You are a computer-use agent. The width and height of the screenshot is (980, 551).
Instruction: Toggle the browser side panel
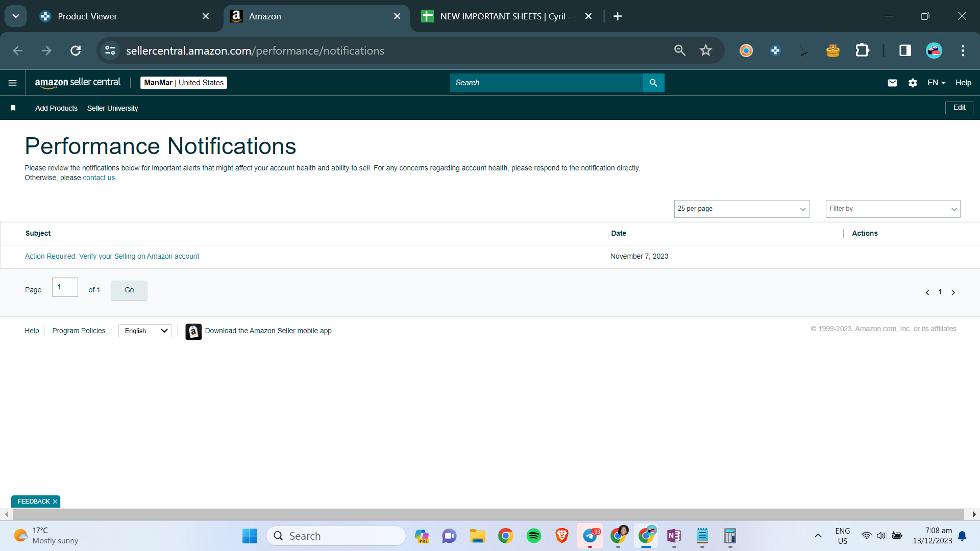tap(905, 51)
